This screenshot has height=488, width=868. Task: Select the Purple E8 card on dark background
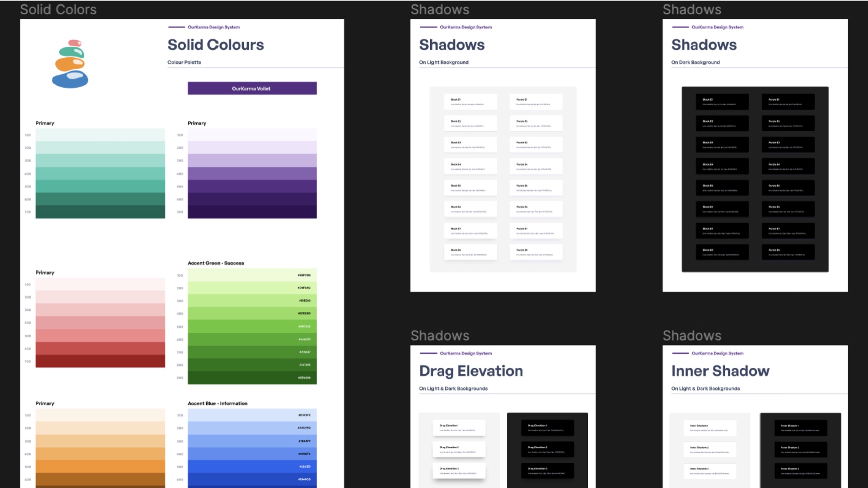coord(788,252)
